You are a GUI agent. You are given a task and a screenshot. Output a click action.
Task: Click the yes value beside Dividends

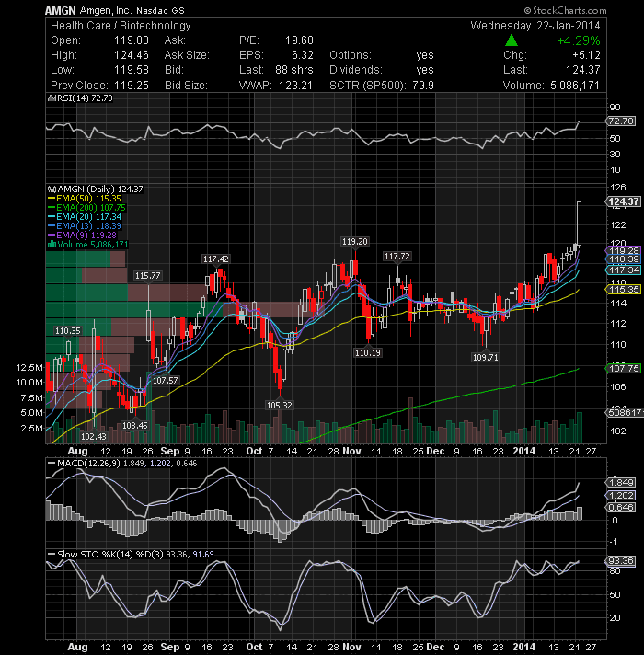point(425,70)
